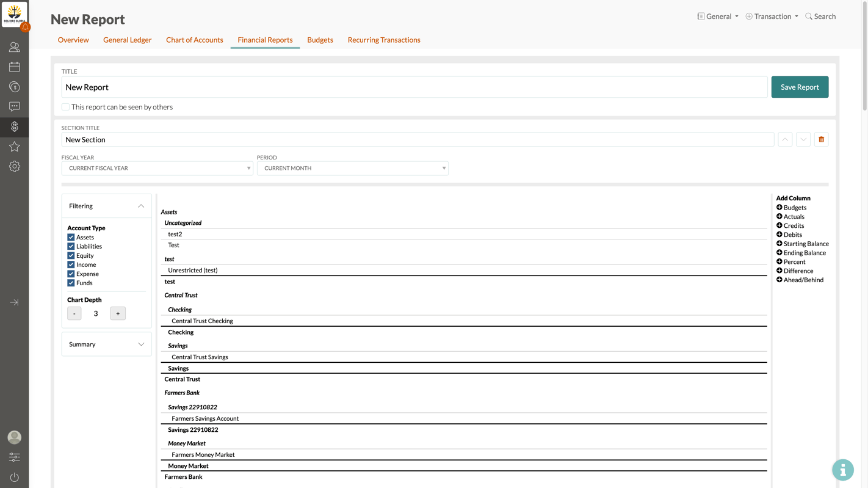Open the Fiscal Year dropdown
868x488 pixels.
tap(157, 168)
